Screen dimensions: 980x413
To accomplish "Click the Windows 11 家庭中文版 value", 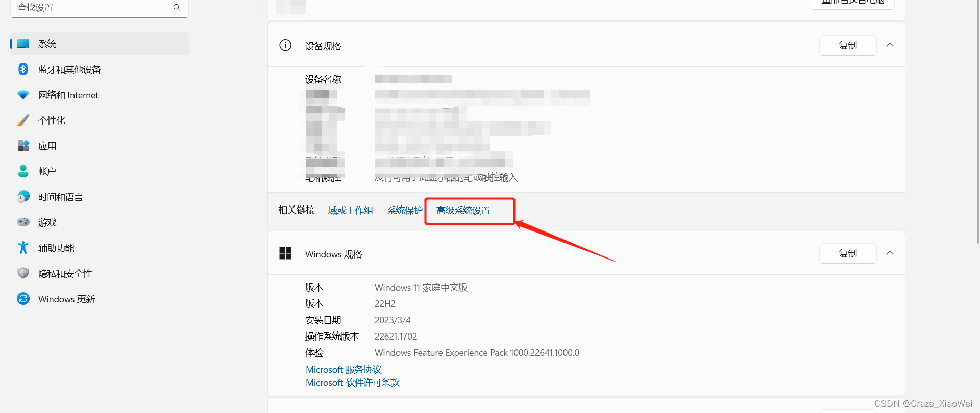I will coord(421,288).
